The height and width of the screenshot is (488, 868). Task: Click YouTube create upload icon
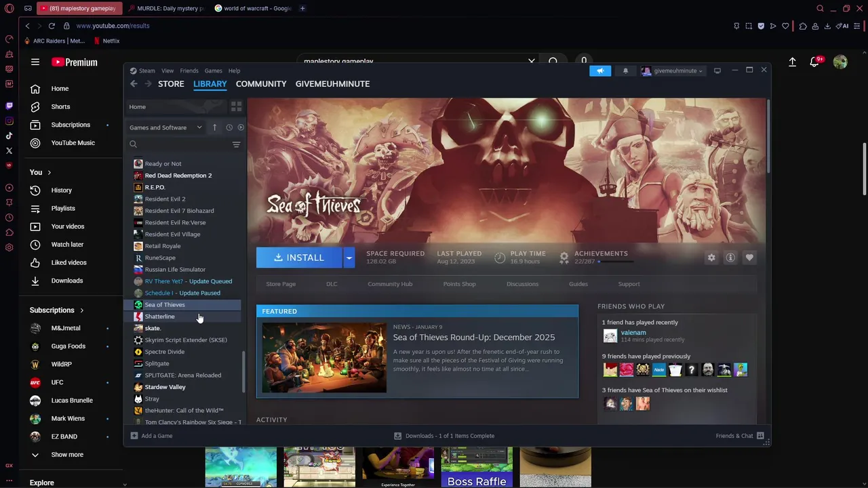792,62
